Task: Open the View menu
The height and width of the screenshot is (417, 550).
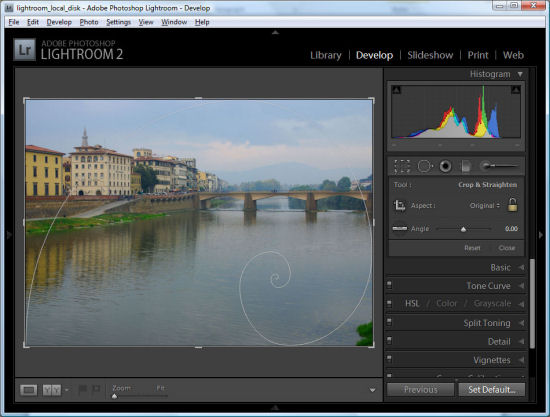Action: point(146,22)
